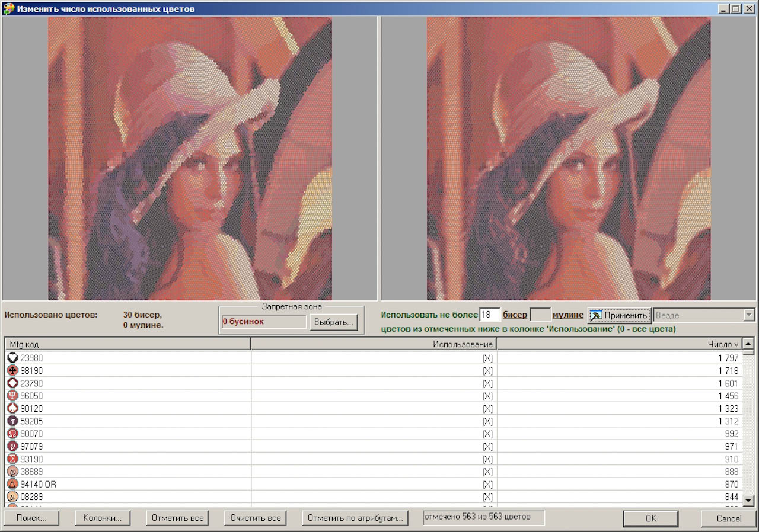Click the count cell '910'
This screenshot has height=532, width=759.
[x=732, y=460]
